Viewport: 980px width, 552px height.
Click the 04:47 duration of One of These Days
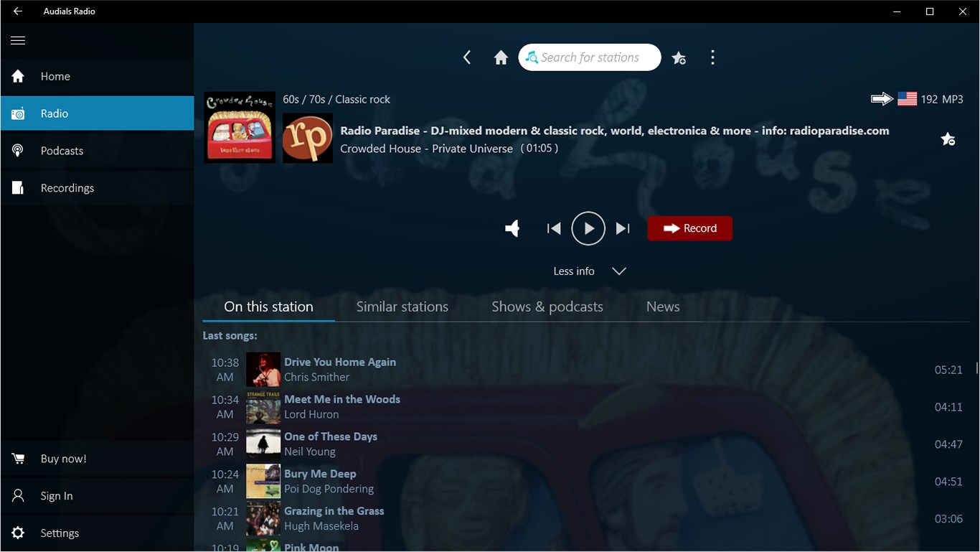pos(948,444)
